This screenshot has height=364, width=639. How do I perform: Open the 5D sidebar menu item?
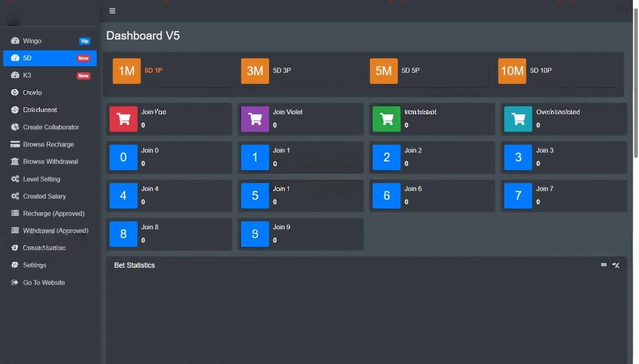[50, 58]
